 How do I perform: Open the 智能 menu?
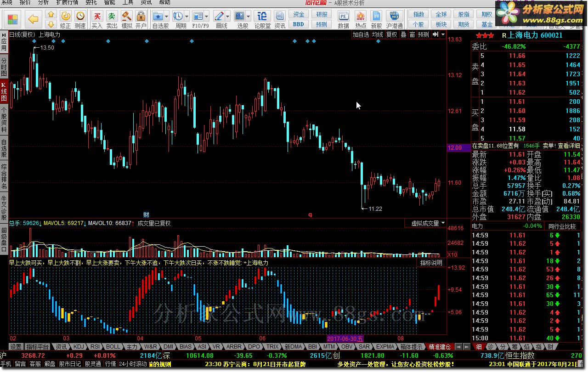coord(110,3)
